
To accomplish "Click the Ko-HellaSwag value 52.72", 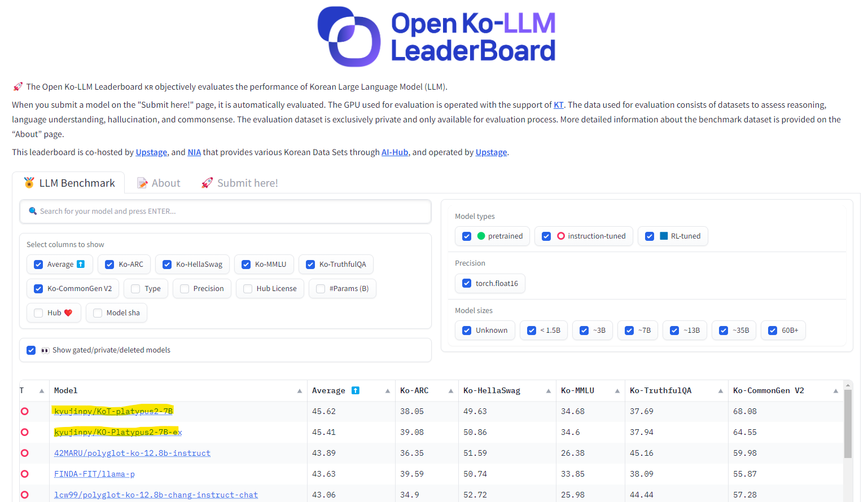I will tap(475, 495).
